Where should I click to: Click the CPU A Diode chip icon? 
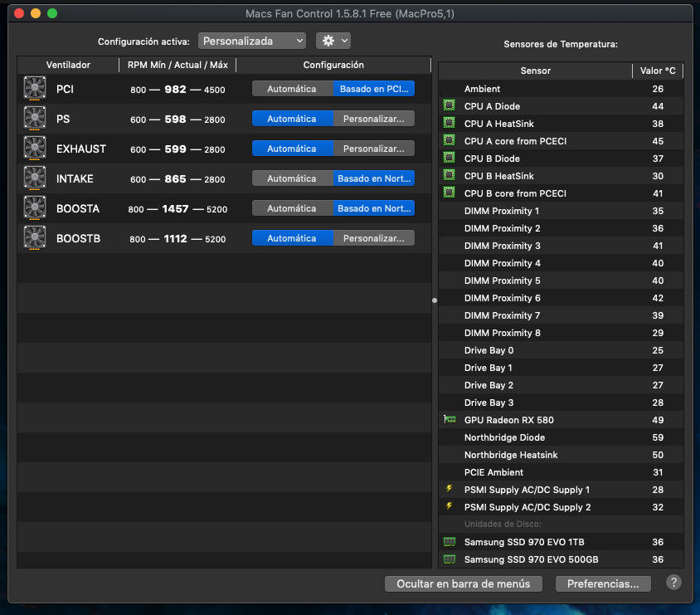pyautogui.click(x=450, y=106)
